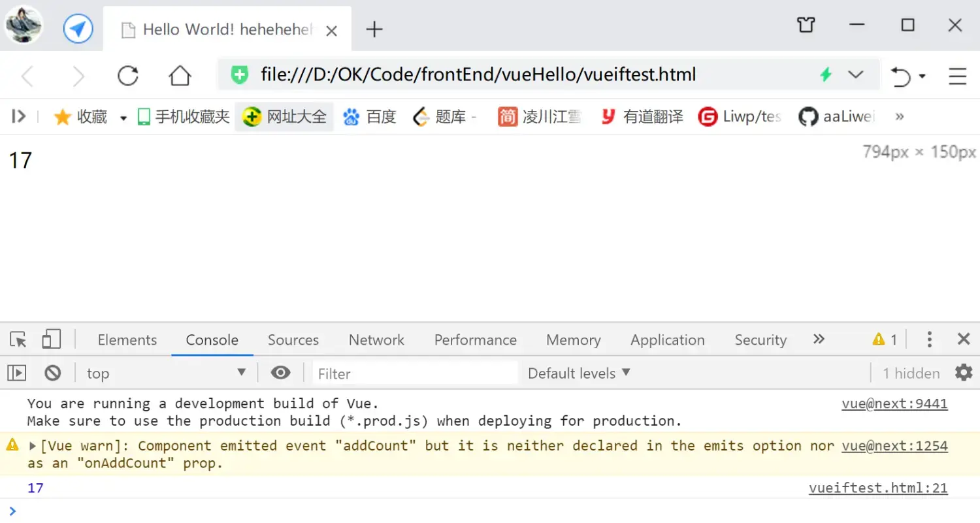This screenshot has height=523, width=980.
Task: Click the blue paper-plane browser icon
Action: pyautogui.click(x=78, y=29)
